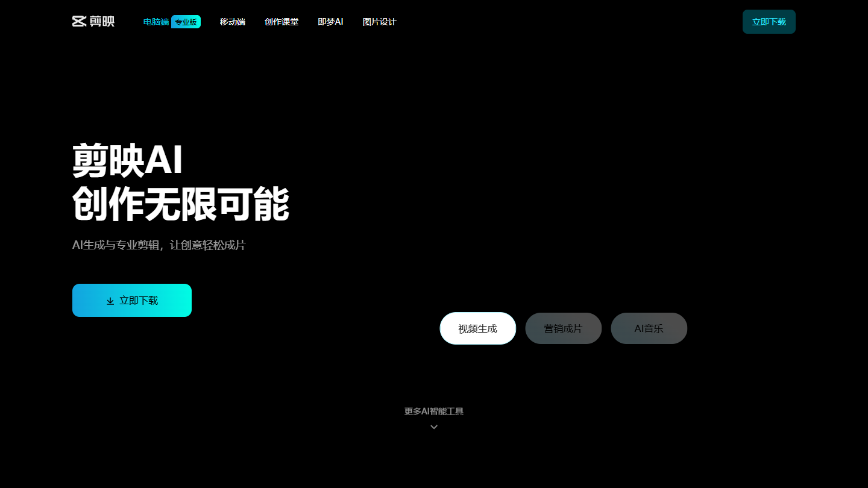
Task: Go to the 移动端 page
Action: click(x=232, y=22)
